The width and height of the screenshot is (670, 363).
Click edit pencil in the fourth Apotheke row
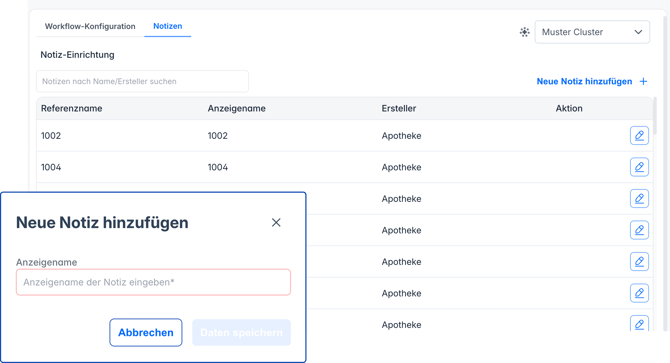639,230
